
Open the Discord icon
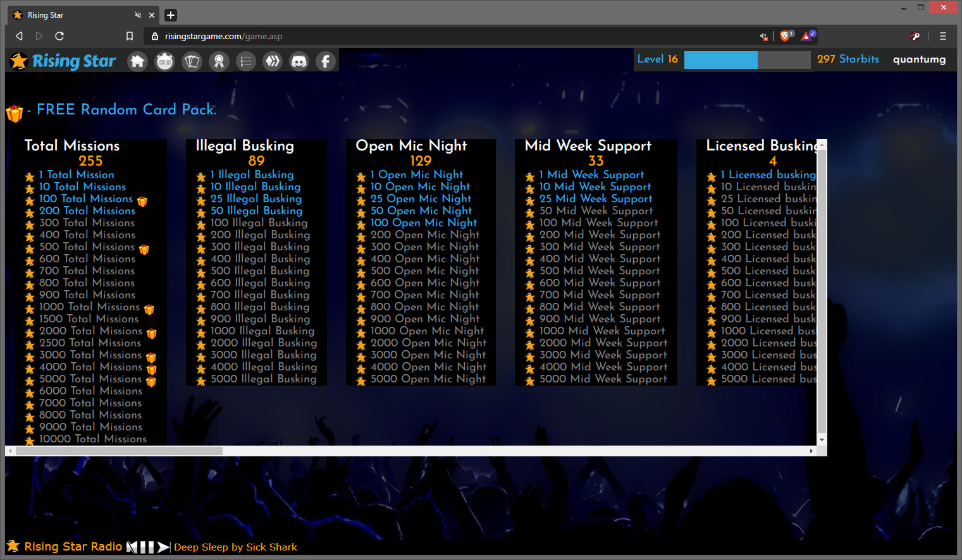[x=299, y=61]
